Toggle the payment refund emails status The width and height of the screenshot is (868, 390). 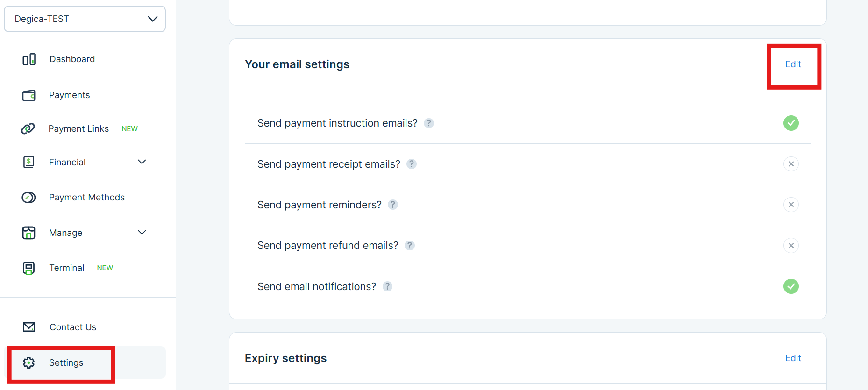(791, 246)
